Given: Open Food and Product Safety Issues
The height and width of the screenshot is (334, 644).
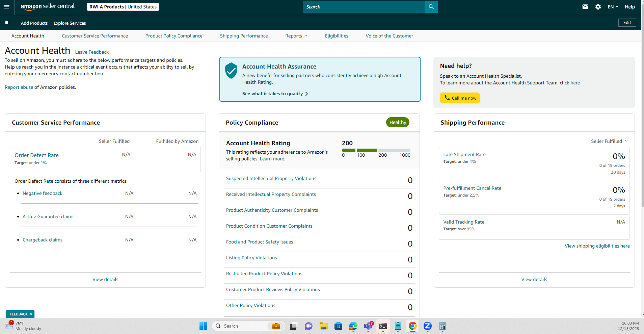Looking at the screenshot, I should pyautogui.click(x=260, y=242).
